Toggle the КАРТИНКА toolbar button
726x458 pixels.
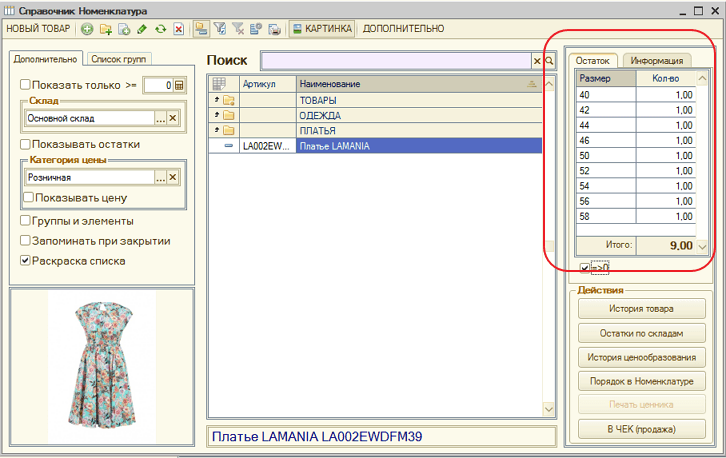coord(322,29)
